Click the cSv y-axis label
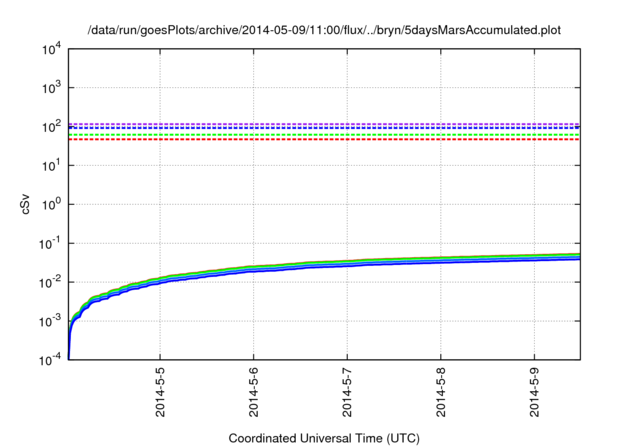Image resolution: width=640 pixels, height=448 pixels. point(27,203)
